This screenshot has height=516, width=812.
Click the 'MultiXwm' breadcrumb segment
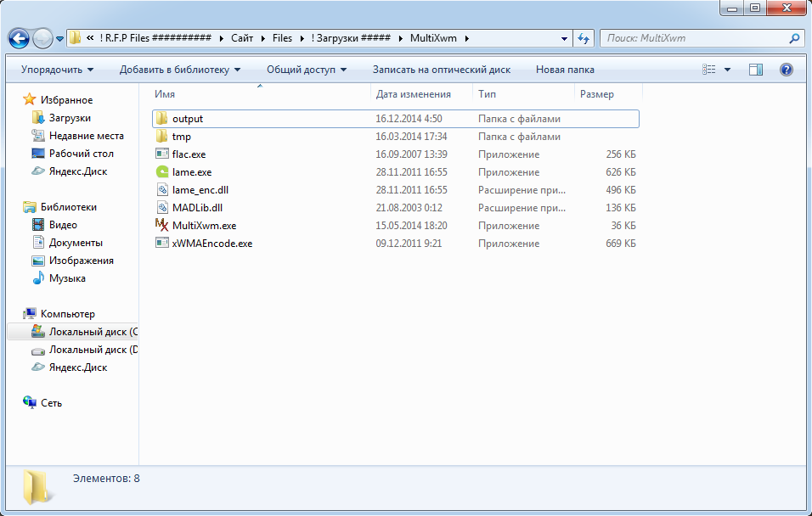coord(433,38)
